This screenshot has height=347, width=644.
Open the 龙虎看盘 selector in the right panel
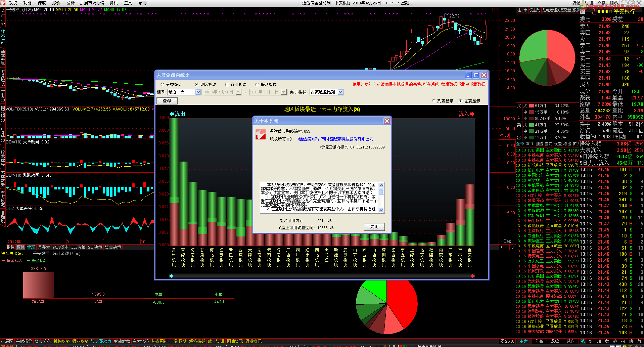click(x=560, y=10)
